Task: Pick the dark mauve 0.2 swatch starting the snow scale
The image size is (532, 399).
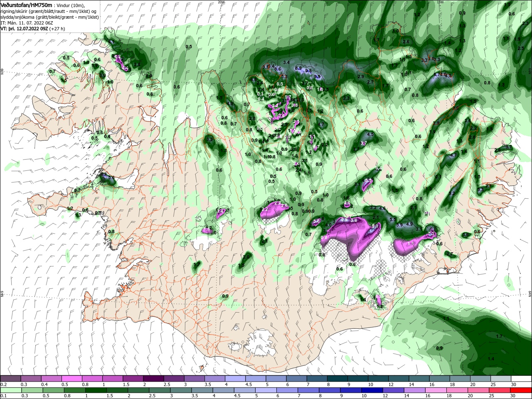Action: tap(10, 379)
